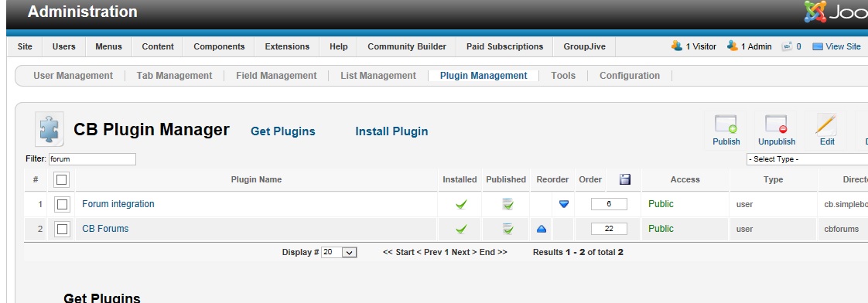
Task: Click the Administration title text
Action: pos(83,12)
